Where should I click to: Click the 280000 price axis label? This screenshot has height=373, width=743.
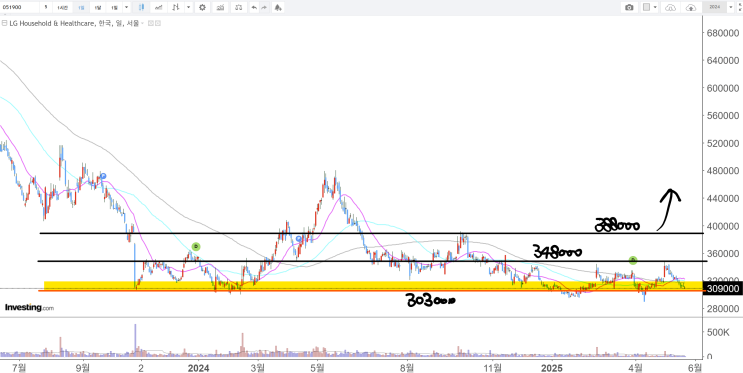[x=722, y=309]
